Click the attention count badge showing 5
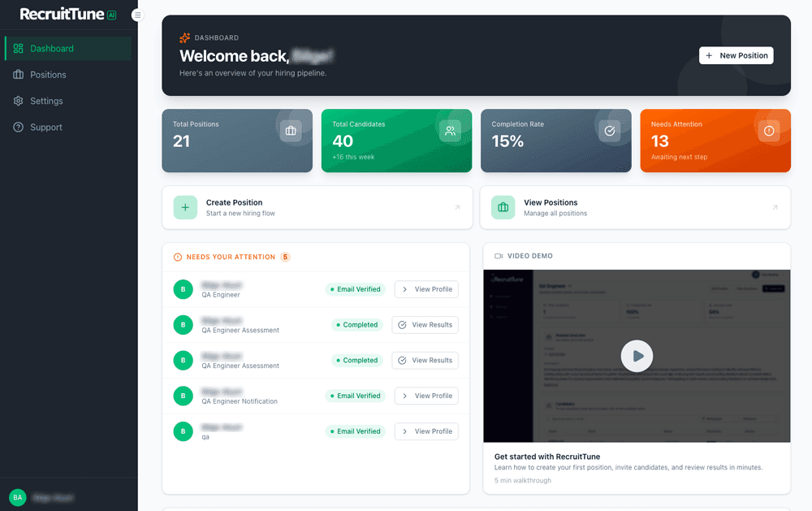 click(285, 257)
